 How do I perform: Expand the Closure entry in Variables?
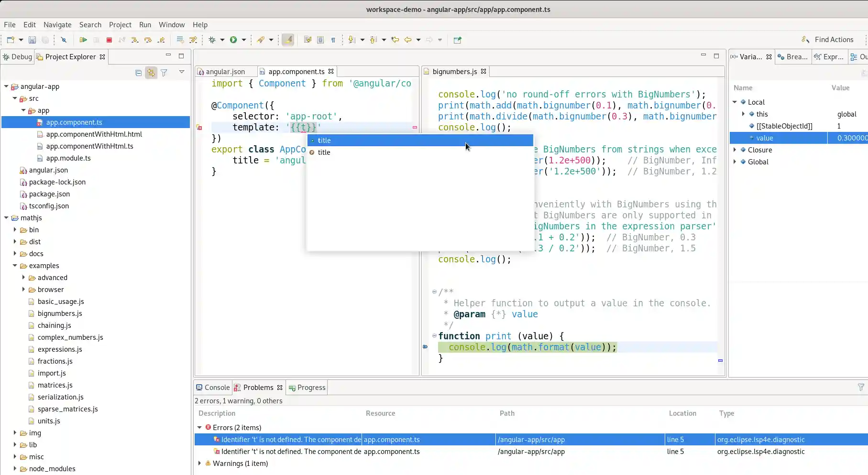(x=736, y=150)
